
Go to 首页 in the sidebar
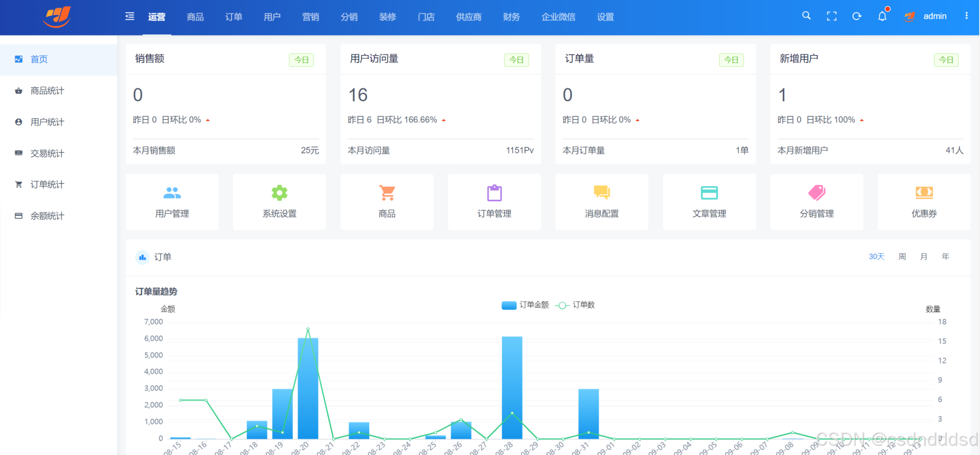[x=58, y=59]
